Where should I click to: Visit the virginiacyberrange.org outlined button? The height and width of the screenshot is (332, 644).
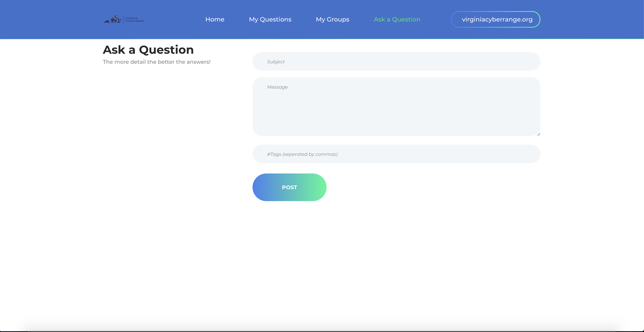495,20
